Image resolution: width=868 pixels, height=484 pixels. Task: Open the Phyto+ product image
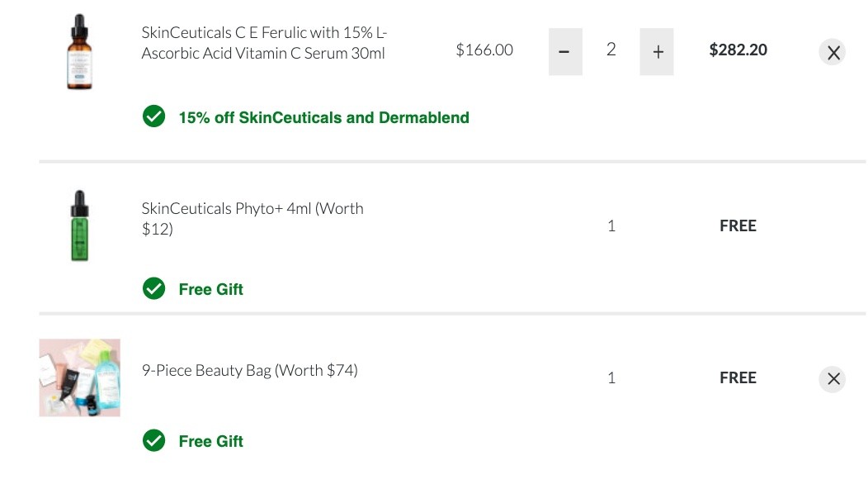(79, 225)
